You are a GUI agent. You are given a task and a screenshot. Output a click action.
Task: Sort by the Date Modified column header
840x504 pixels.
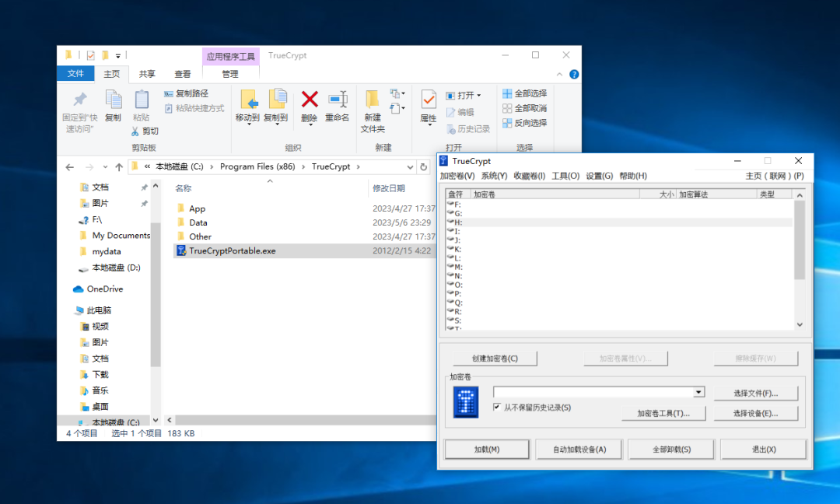[389, 188]
